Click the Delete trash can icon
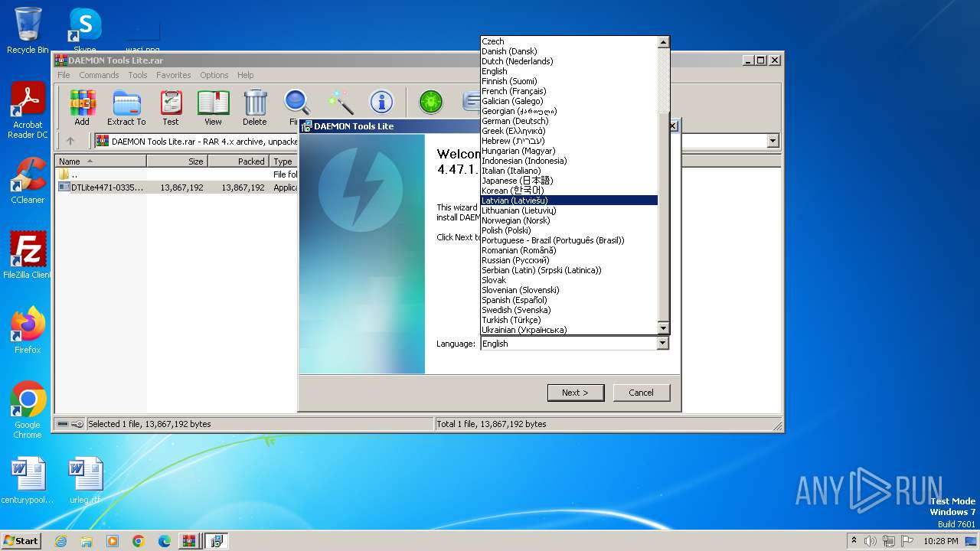 click(255, 107)
